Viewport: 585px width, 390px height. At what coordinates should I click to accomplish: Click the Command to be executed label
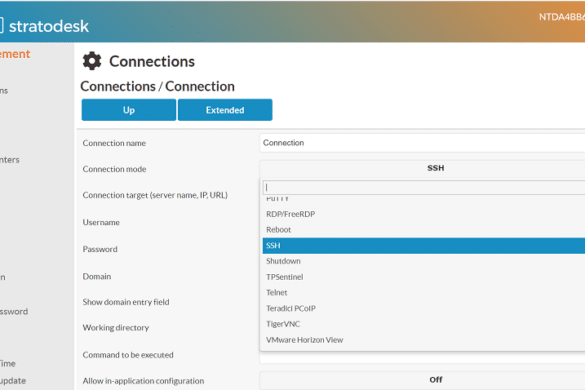tap(128, 355)
